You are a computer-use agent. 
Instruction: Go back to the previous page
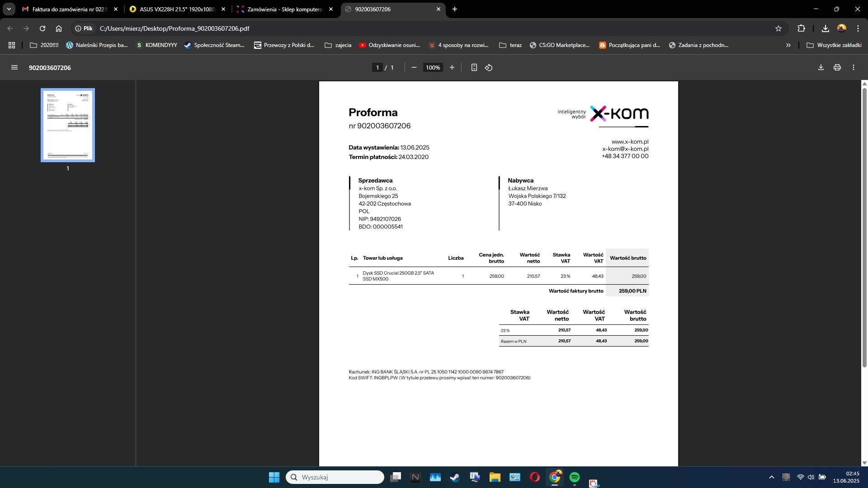(10, 28)
